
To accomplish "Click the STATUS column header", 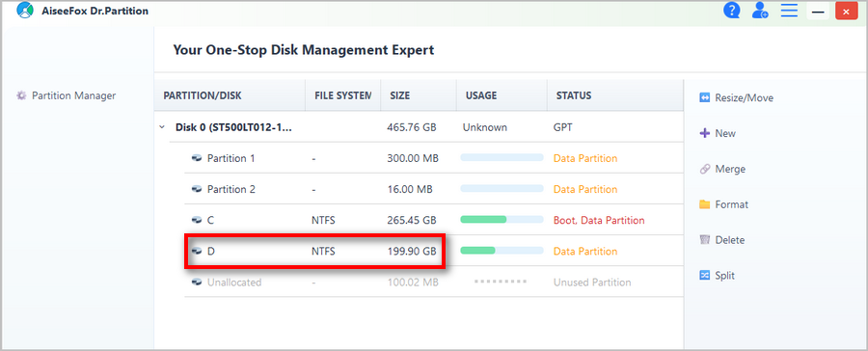I will [x=615, y=95].
